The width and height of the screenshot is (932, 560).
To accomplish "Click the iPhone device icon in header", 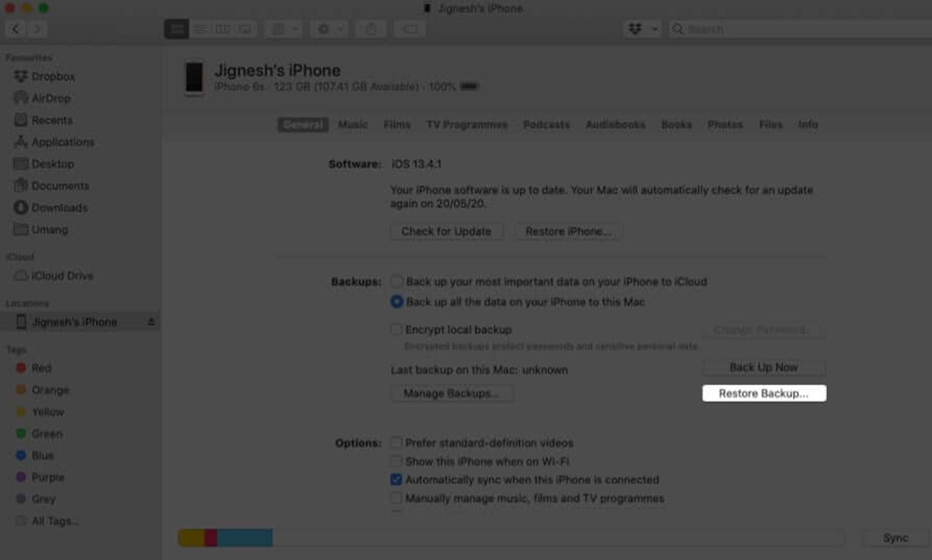I will (x=194, y=77).
